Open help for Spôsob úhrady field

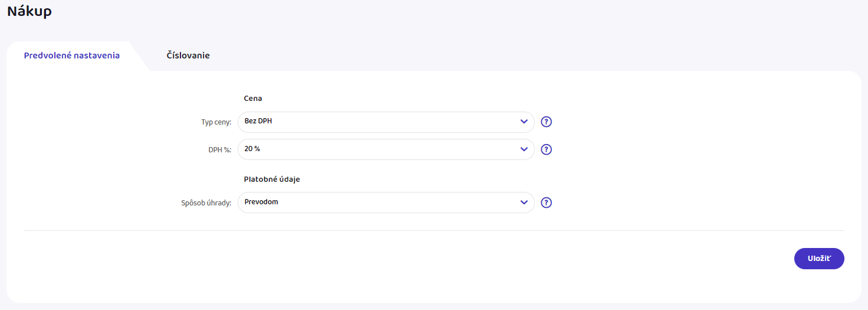click(x=546, y=203)
